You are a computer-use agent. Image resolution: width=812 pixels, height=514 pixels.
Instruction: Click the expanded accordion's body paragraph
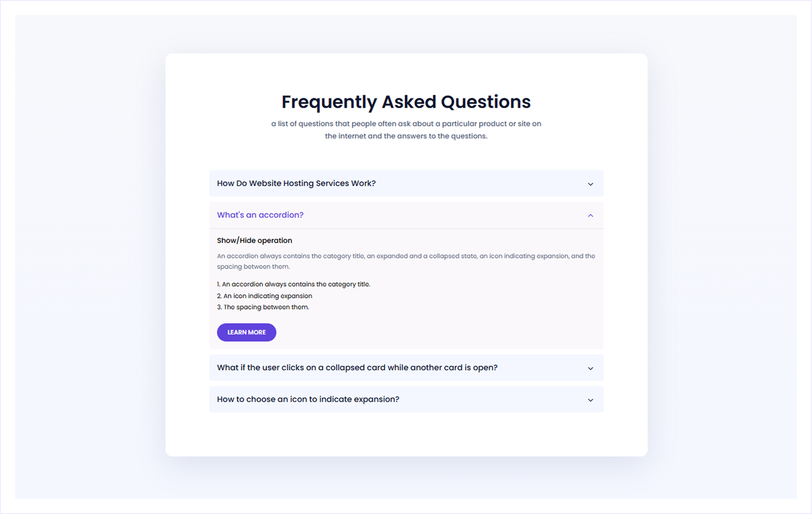coord(405,261)
